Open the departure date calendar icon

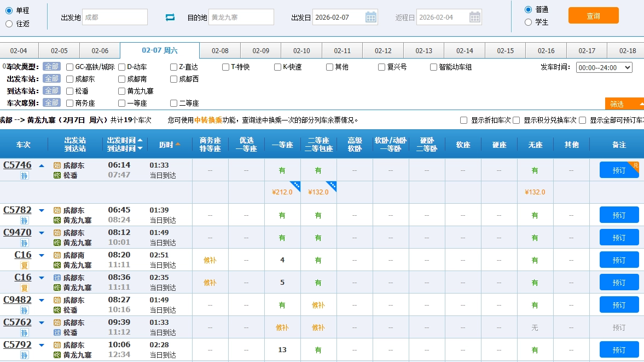[370, 16]
